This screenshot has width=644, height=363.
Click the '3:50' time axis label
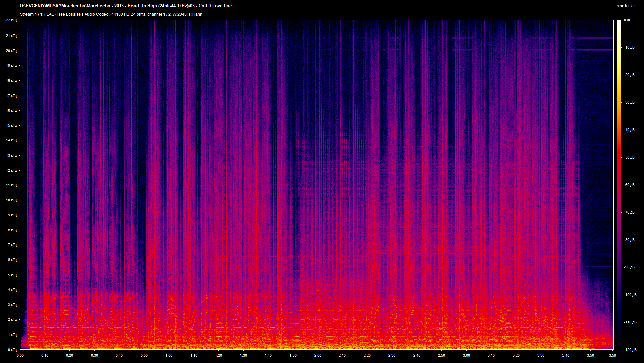click(591, 355)
